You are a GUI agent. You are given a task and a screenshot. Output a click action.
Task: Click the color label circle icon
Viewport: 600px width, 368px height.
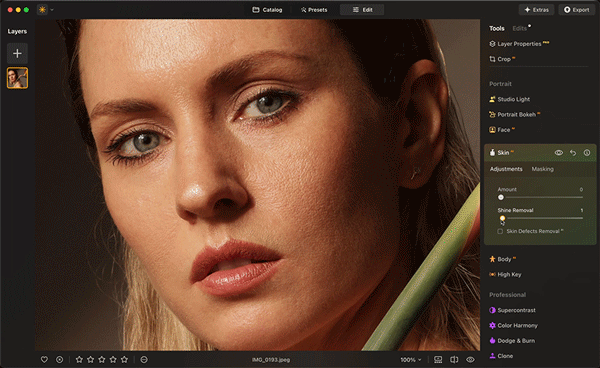tap(144, 360)
